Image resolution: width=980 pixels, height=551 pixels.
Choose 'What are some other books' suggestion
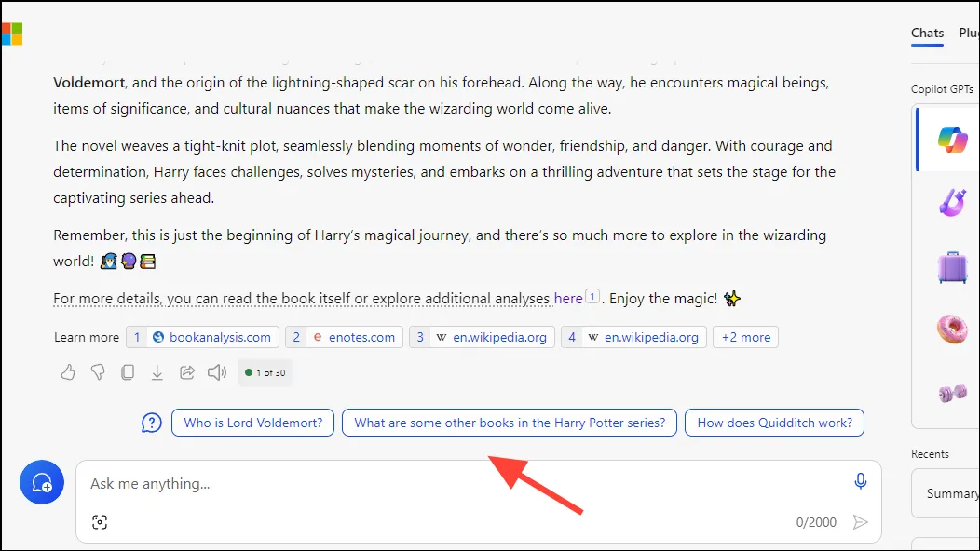pyautogui.click(x=510, y=423)
